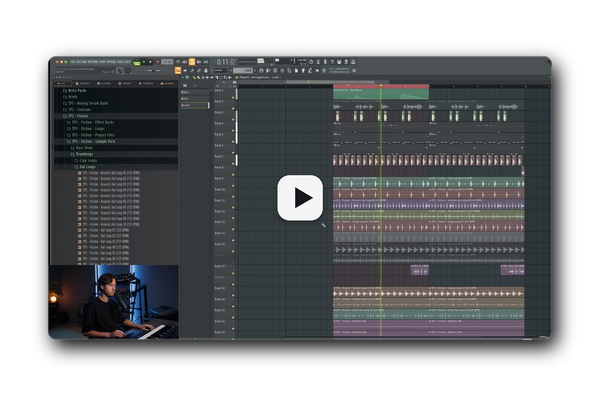Click the green automation clip on Track 1

[381, 94]
